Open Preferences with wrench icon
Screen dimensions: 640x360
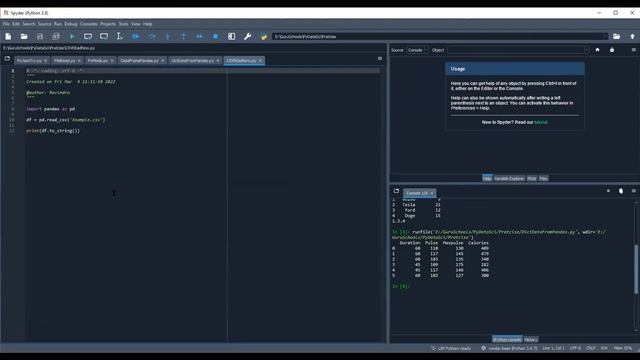pos(247,36)
